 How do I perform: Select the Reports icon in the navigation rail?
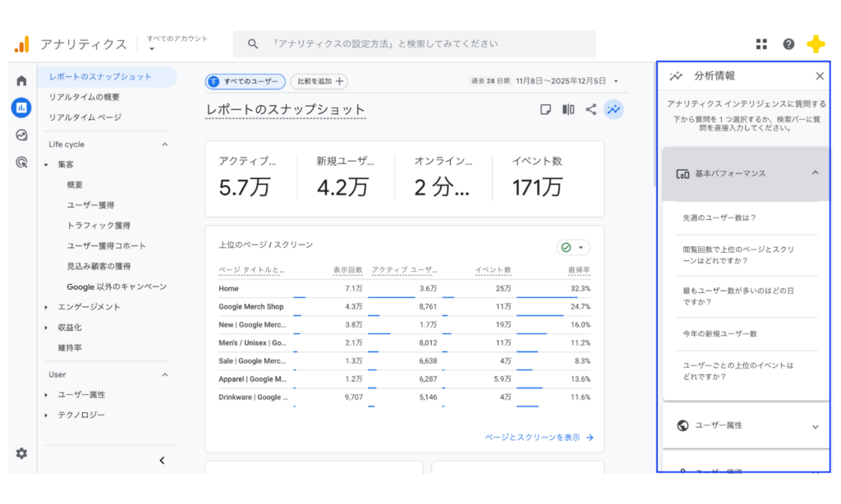(22, 108)
